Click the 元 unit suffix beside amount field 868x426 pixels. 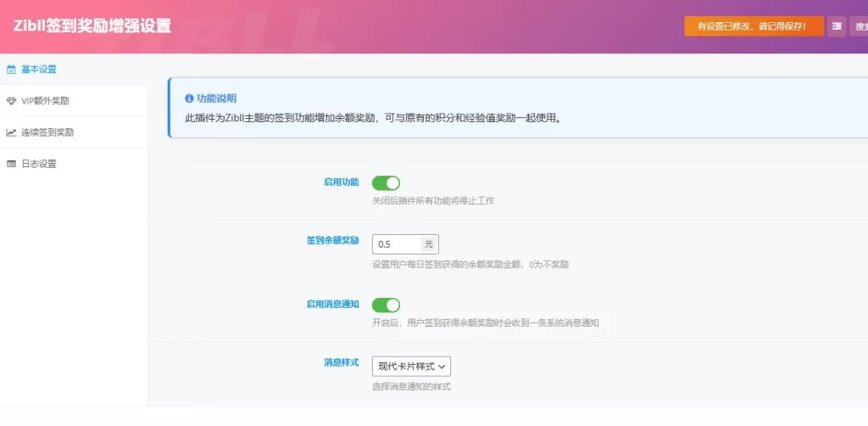coord(429,244)
